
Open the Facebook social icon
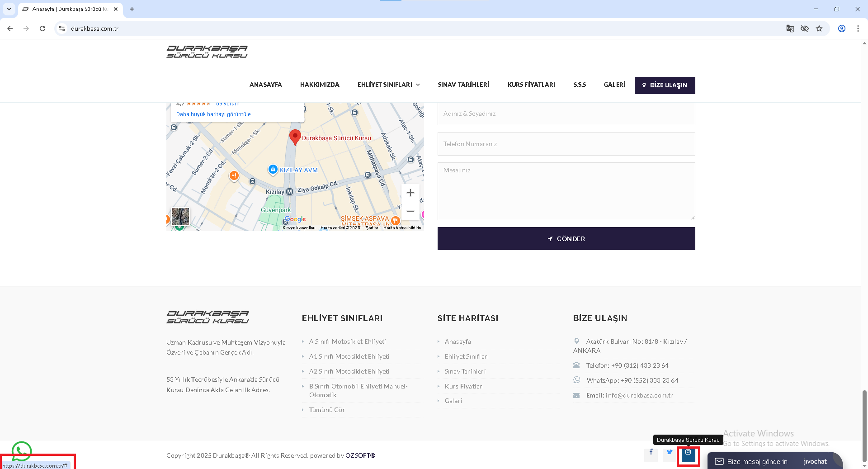(651, 453)
